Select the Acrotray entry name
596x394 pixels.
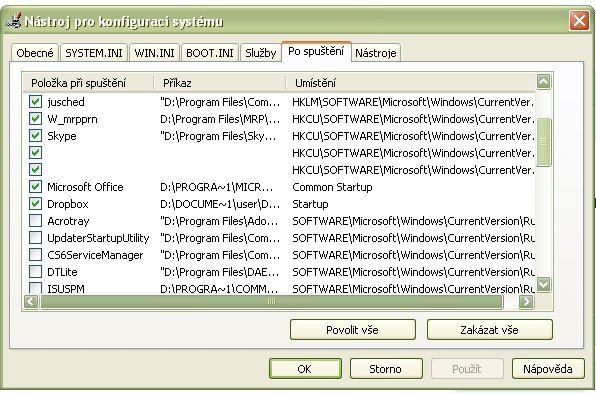68,221
